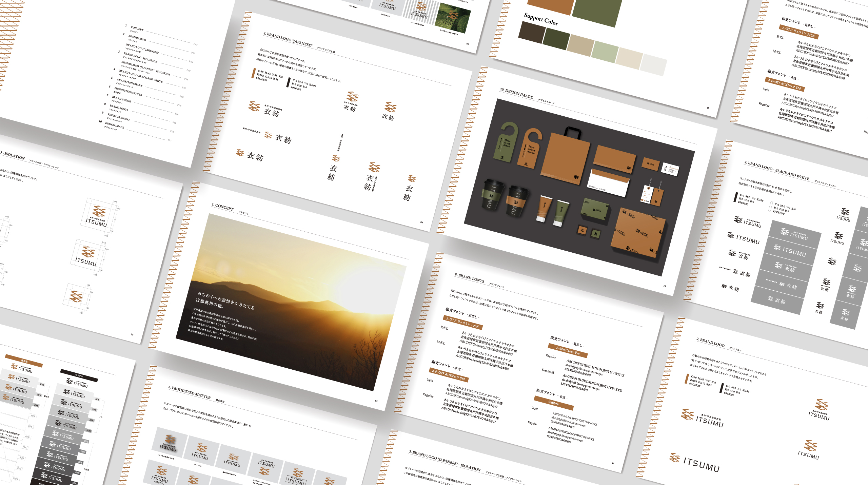Click the "Support Color" heading
The width and height of the screenshot is (868, 485).
[x=541, y=19]
